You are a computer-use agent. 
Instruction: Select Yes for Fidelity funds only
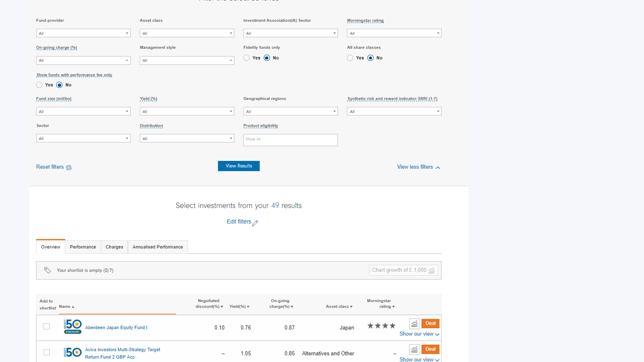click(247, 58)
